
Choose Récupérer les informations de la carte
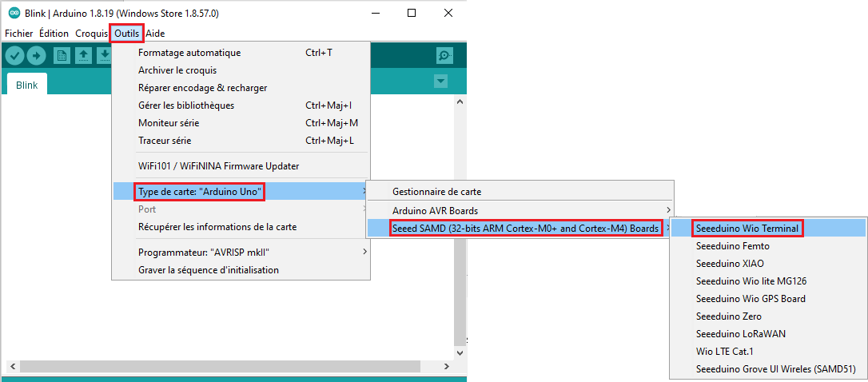click(241, 227)
